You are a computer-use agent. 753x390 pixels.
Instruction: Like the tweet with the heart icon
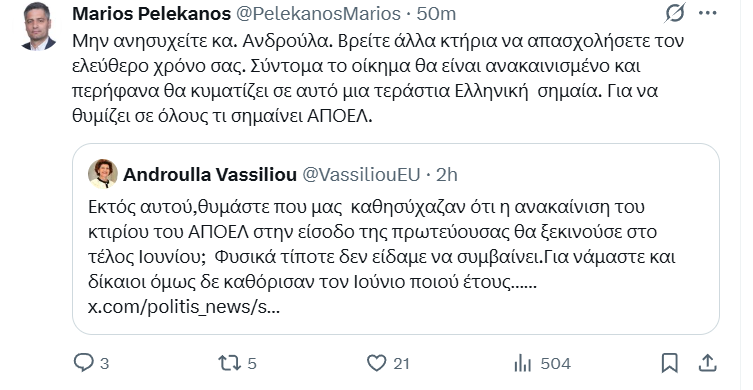click(376, 363)
